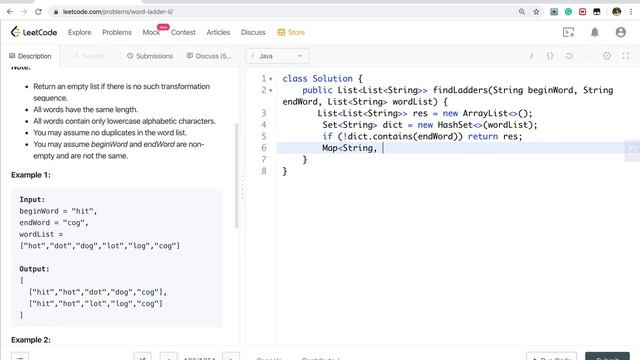Click the green Grammarly extension icon
Screen dimensions: 640x360
click(x=568, y=12)
